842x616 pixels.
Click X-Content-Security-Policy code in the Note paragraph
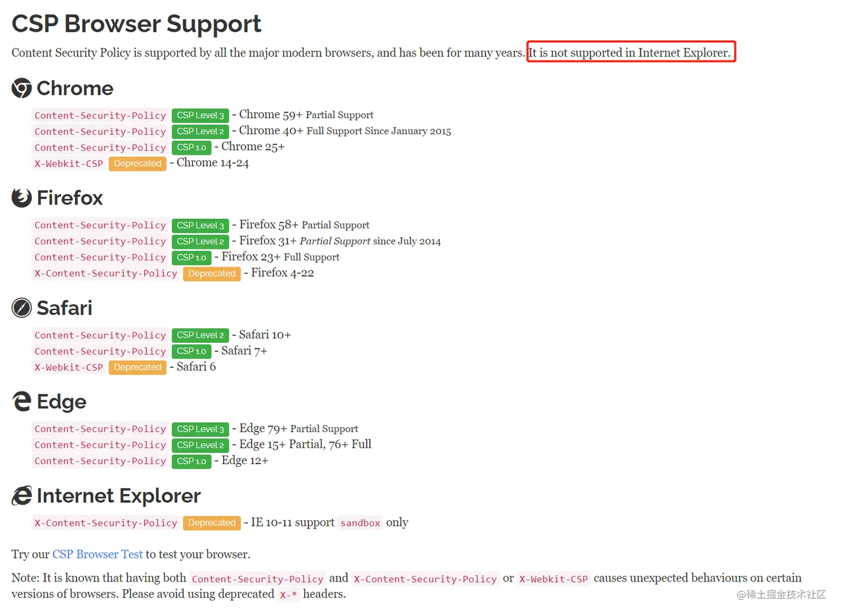425,579
